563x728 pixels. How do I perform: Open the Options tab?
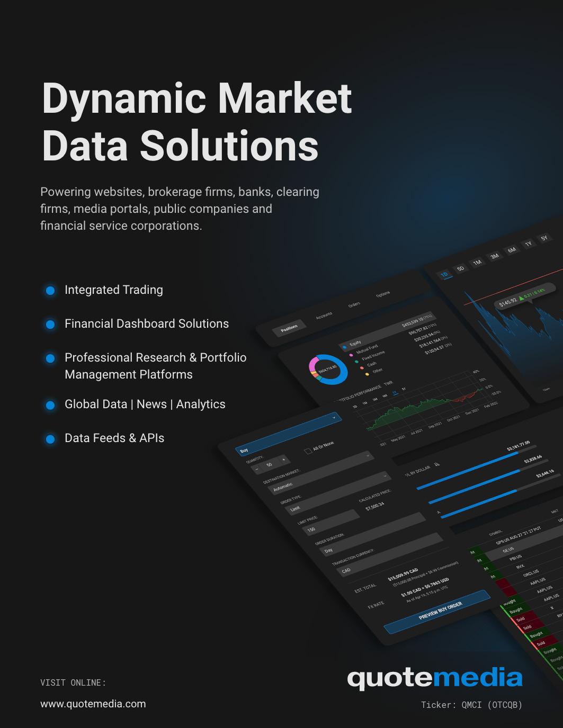[383, 294]
